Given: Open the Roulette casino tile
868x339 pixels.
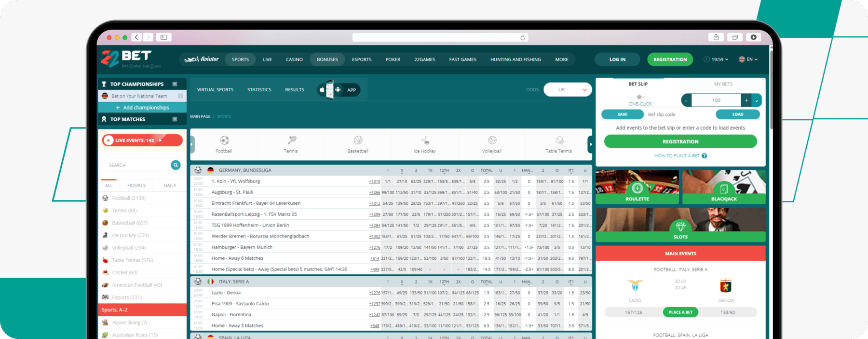Looking at the screenshot, I should [x=637, y=187].
